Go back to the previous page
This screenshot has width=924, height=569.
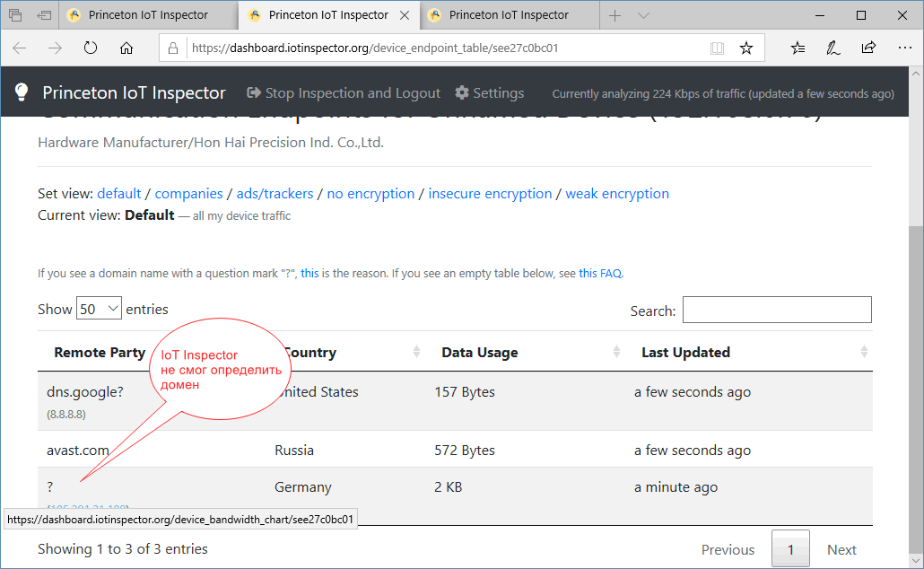click(20, 48)
